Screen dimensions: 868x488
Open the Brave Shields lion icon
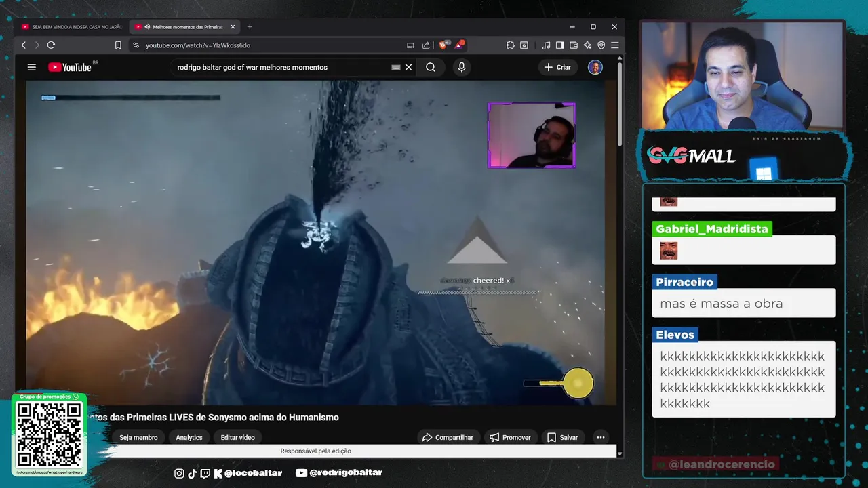click(443, 45)
